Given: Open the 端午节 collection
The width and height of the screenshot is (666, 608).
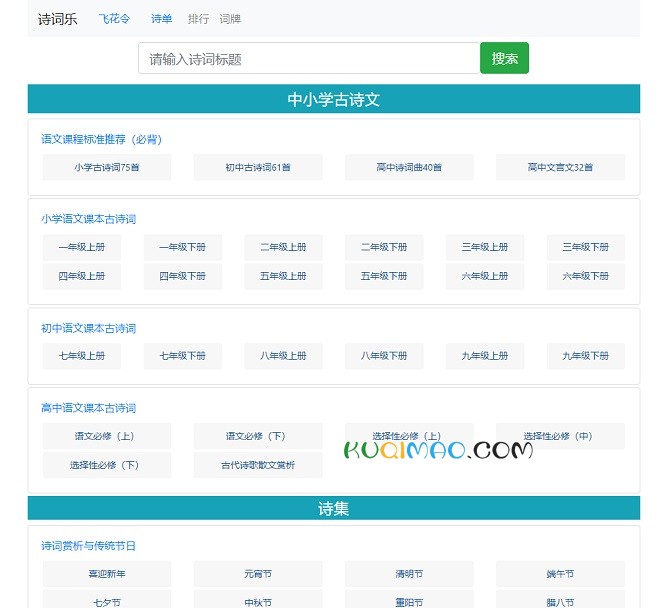Looking at the screenshot, I should coord(560,574).
